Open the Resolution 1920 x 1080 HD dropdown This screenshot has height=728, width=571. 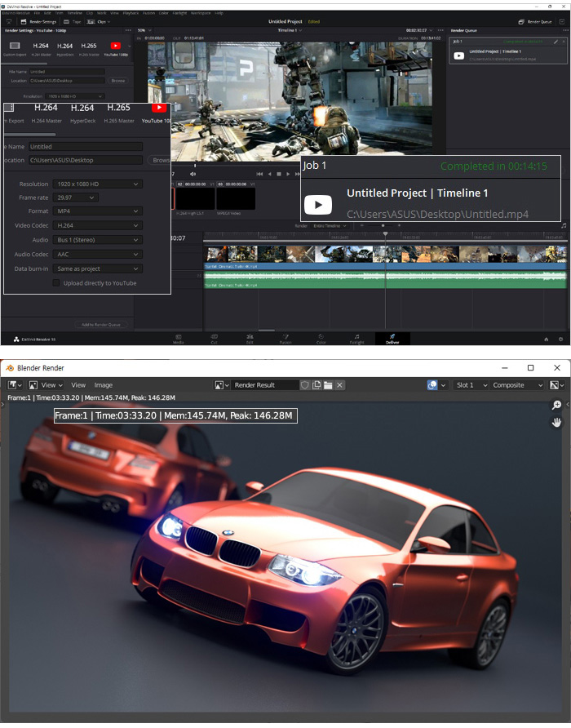pyautogui.click(x=97, y=184)
